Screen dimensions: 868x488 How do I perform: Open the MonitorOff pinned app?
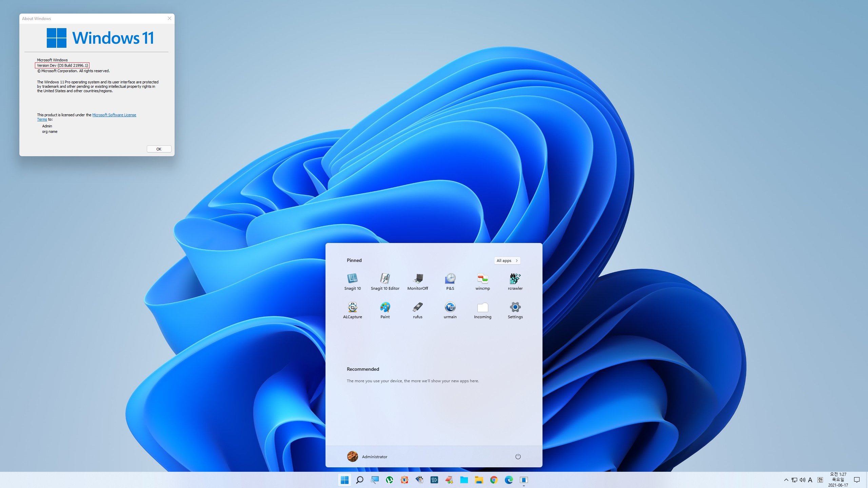417,281
